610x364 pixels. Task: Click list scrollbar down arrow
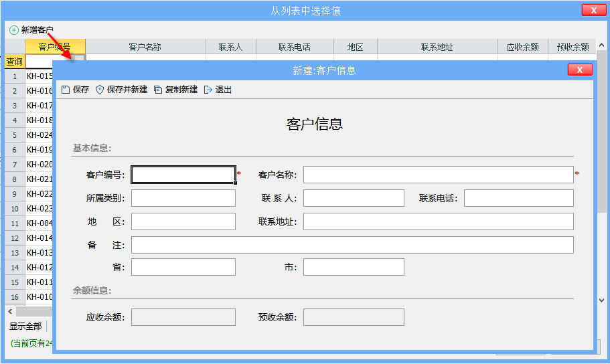tap(601, 300)
